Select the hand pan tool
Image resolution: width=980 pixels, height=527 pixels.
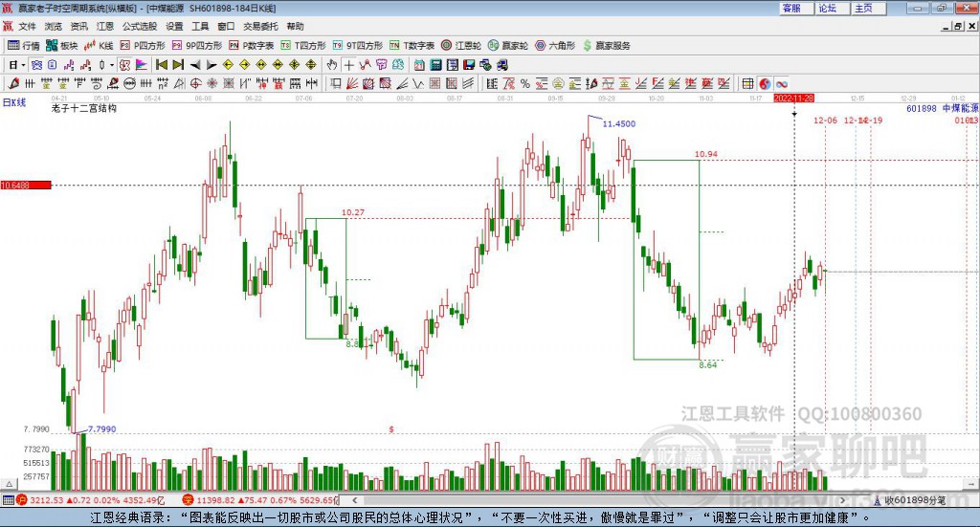(x=332, y=65)
